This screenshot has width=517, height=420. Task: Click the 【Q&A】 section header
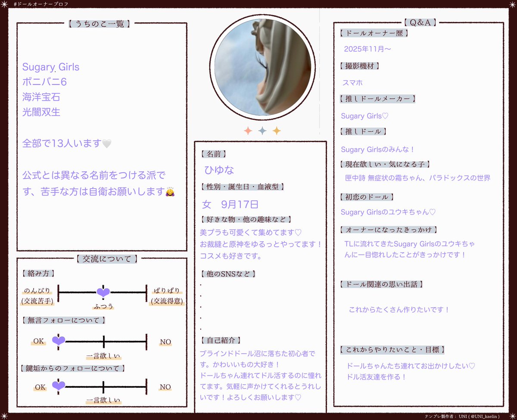pos(421,22)
